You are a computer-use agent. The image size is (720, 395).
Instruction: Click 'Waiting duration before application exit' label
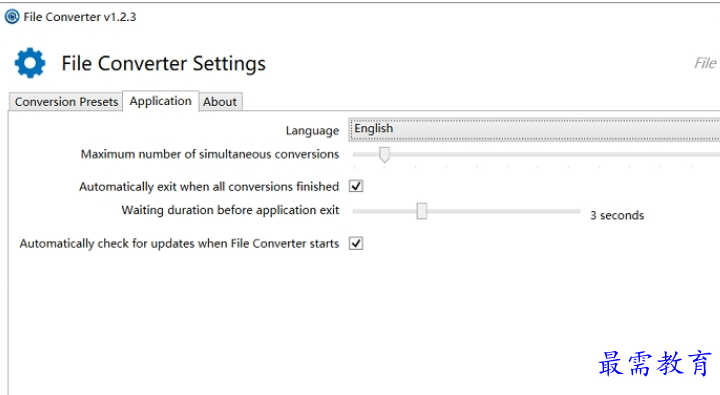click(230, 210)
